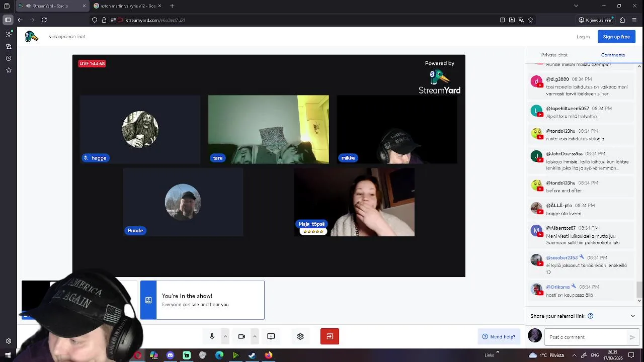
Task: Open camera options arrow
Action: coord(255,336)
